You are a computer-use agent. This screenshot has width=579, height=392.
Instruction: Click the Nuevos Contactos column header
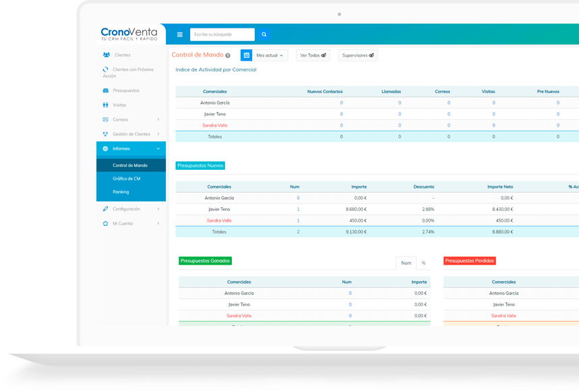(325, 92)
